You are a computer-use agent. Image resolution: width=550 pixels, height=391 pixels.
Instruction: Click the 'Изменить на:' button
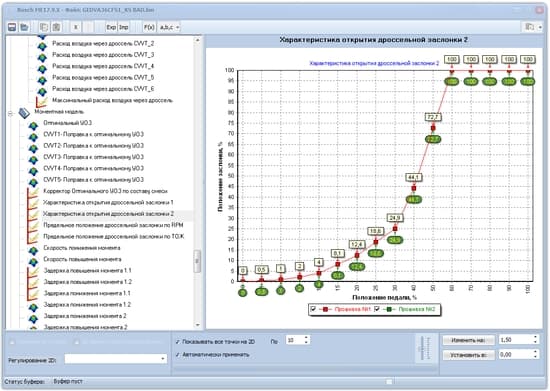468,340
